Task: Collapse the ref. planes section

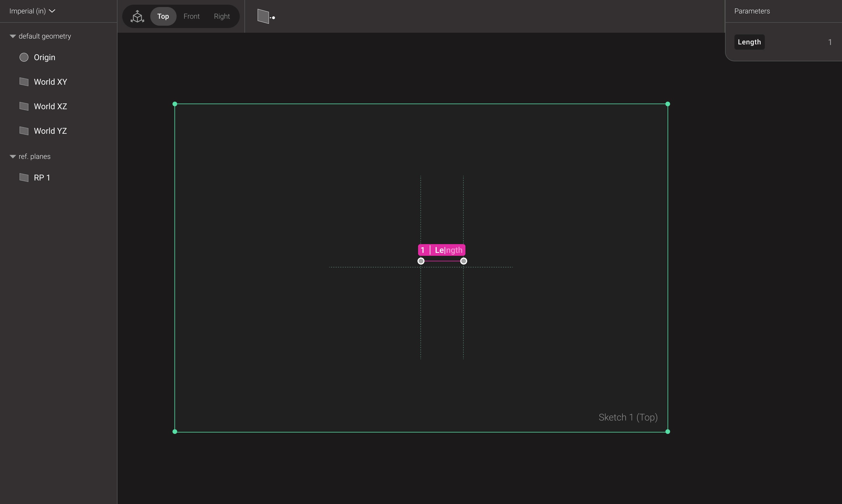Action: (12, 156)
